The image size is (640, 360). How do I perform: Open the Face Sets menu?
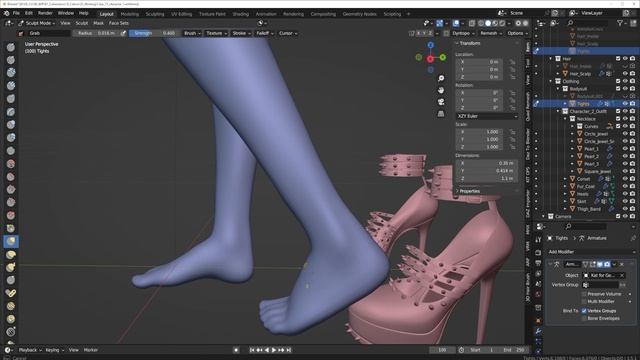(119, 23)
